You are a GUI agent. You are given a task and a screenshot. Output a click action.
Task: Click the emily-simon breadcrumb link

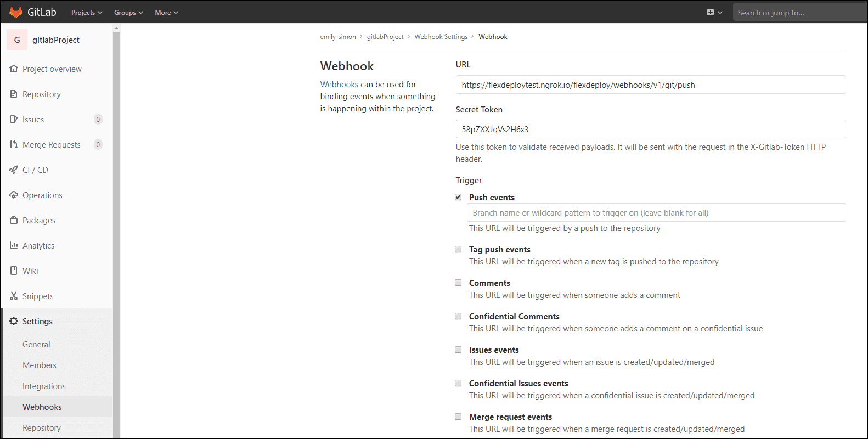(x=338, y=37)
